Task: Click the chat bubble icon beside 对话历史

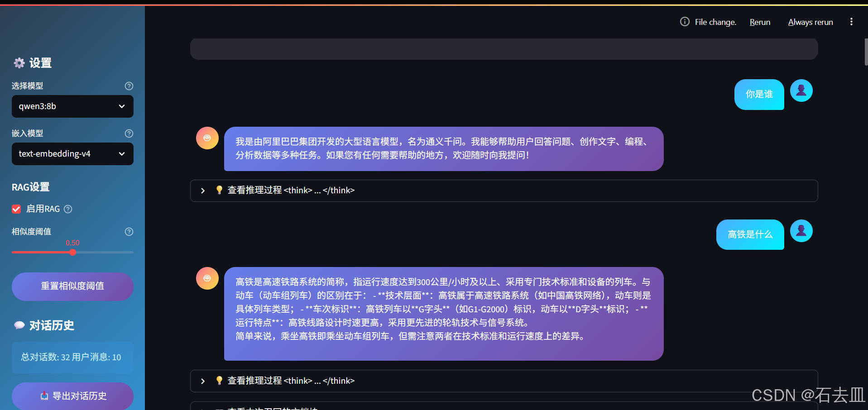Action: point(19,325)
